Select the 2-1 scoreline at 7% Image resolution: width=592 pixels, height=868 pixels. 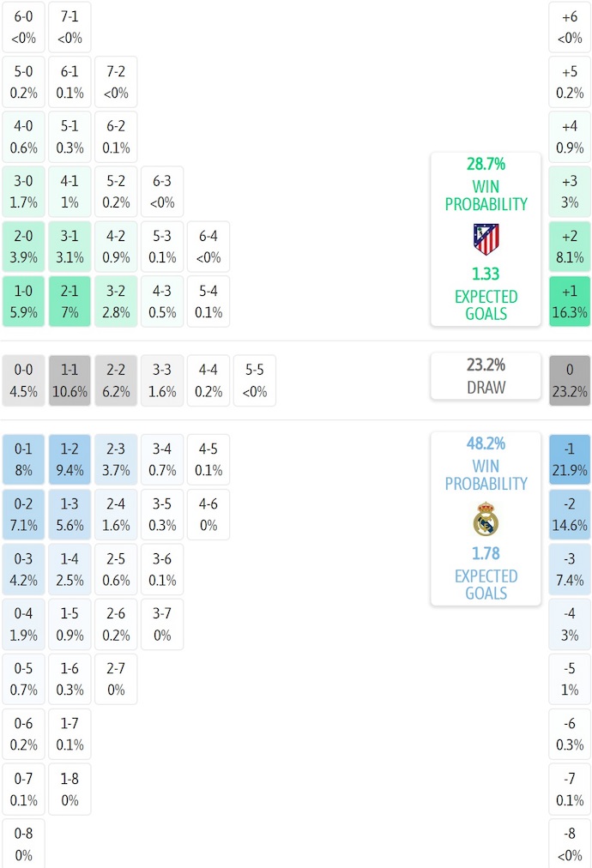coord(69,301)
